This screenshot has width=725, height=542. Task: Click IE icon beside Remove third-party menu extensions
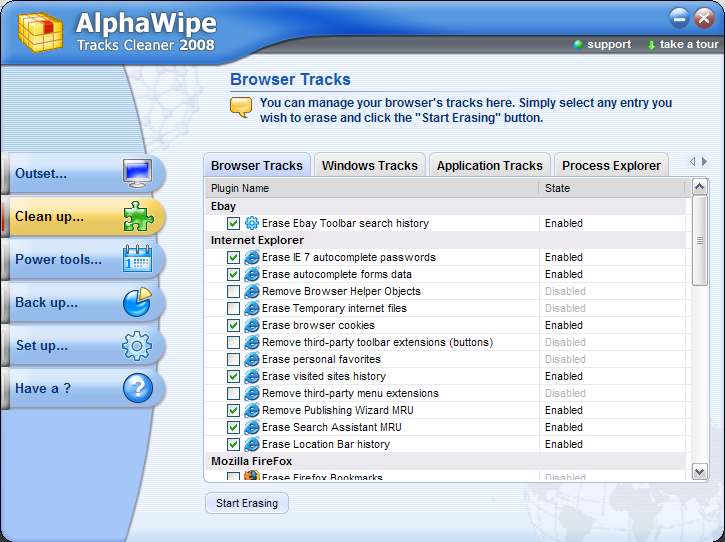coord(252,393)
